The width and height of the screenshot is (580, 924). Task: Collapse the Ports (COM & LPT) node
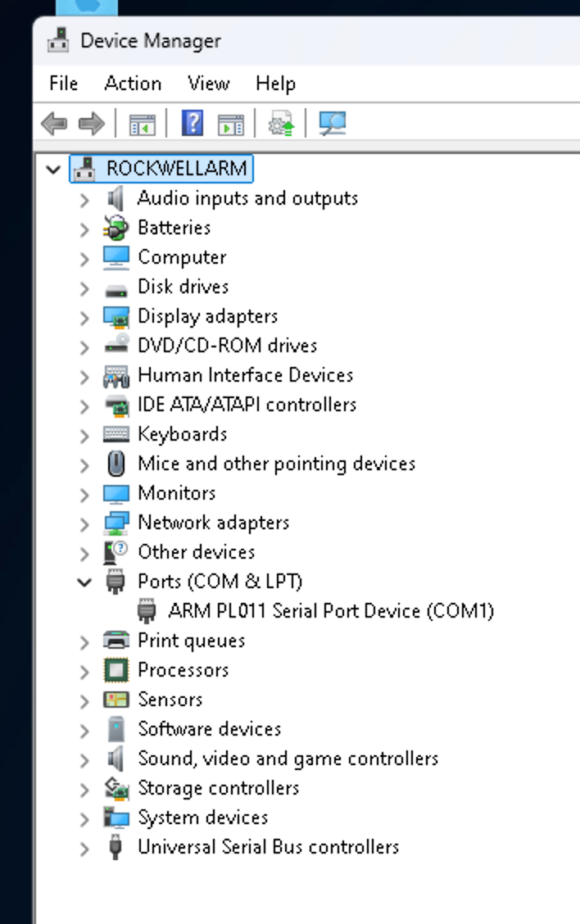pyautogui.click(x=85, y=582)
